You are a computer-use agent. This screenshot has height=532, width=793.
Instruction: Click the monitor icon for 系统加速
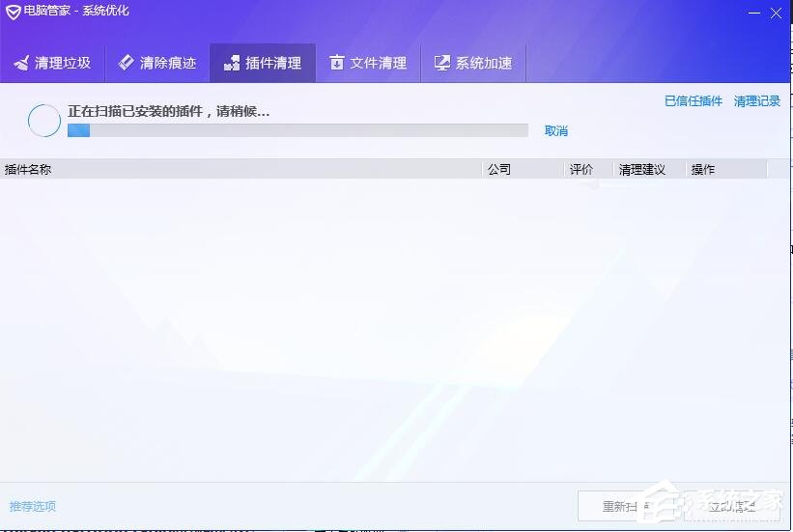442,64
